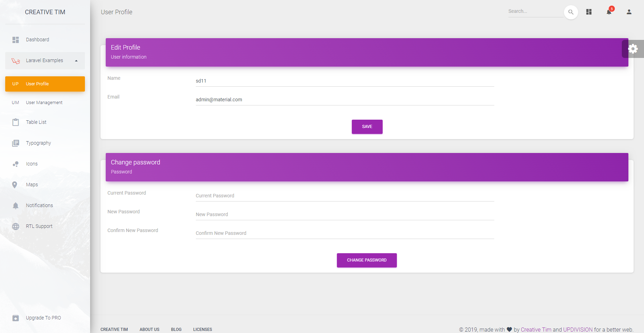
Task: Open the dashboard shortcut icon in navbar
Action: pos(589,12)
